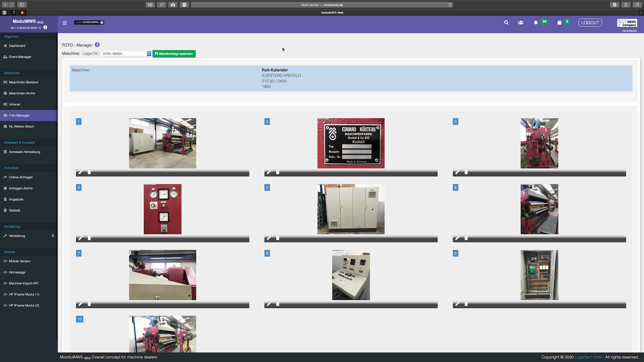Toggle the browser sidebar button
The height and width of the screenshot is (362, 644).
click(22, 5)
